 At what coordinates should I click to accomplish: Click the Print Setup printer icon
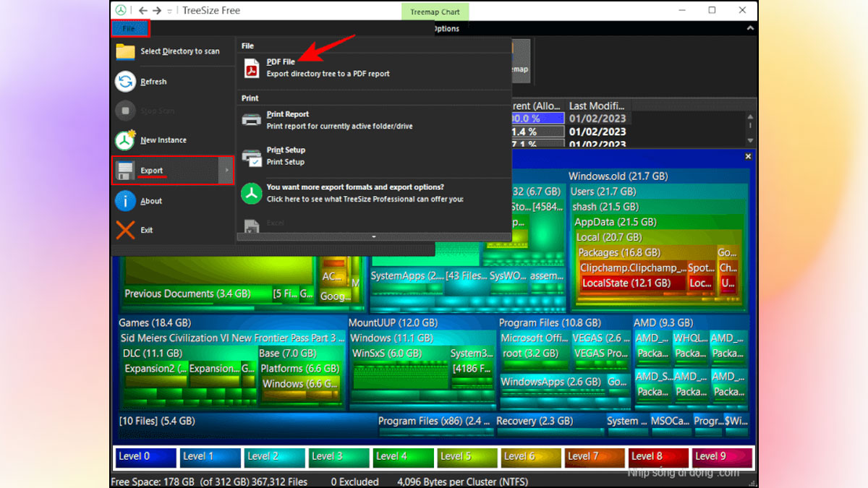pyautogui.click(x=252, y=156)
